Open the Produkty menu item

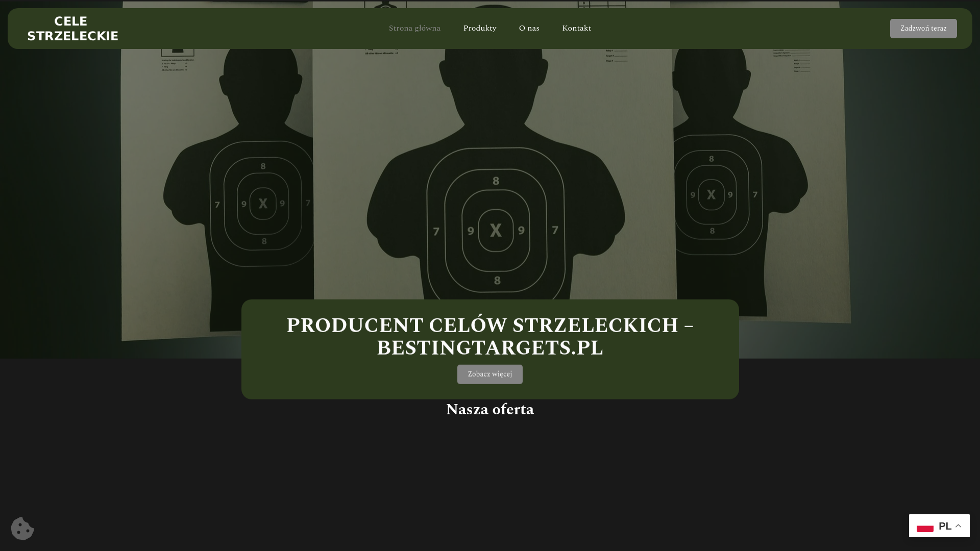click(x=480, y=28)
